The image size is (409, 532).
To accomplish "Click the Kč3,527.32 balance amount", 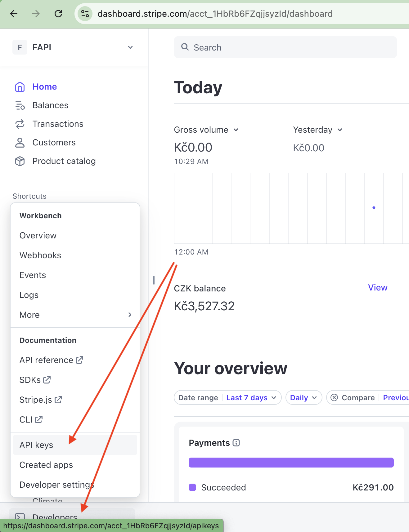I will coord(204,306).
